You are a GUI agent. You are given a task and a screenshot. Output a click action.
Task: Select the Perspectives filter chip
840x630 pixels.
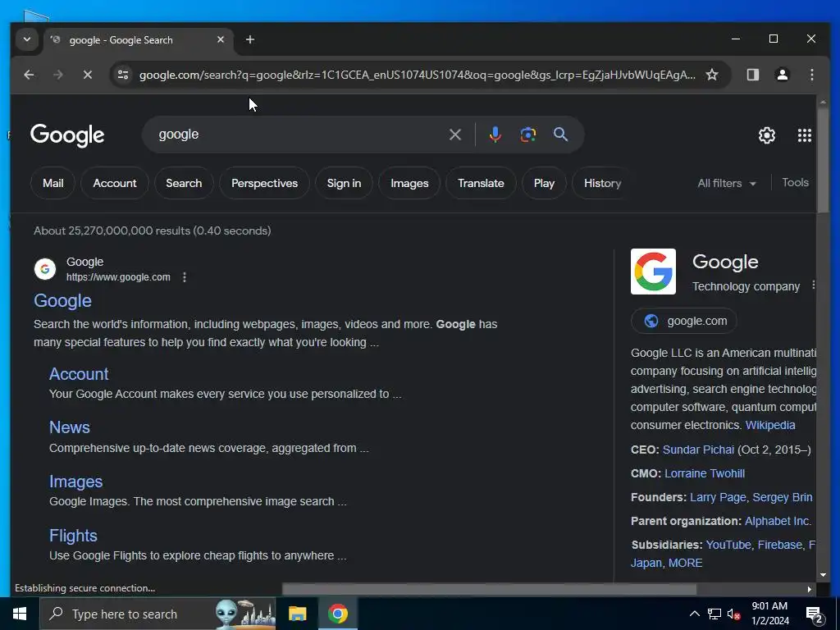(x=264, y=183)
